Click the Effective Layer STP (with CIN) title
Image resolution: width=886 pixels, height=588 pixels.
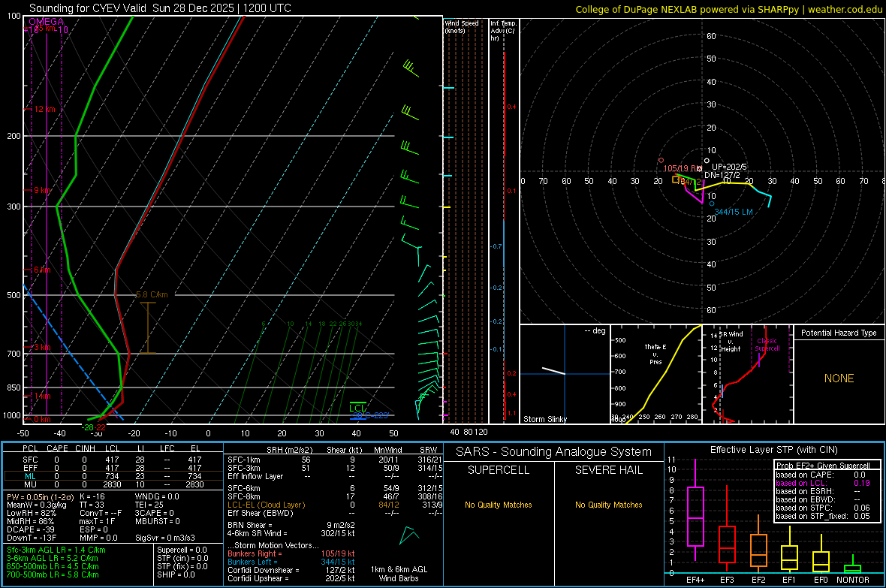pyautogui.click(x=773, y=450)
